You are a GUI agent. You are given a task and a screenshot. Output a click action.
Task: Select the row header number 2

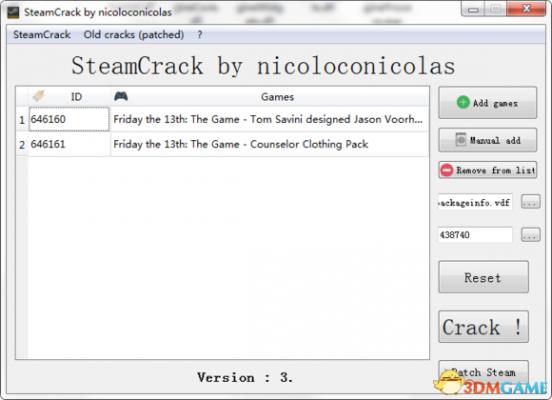22,144
